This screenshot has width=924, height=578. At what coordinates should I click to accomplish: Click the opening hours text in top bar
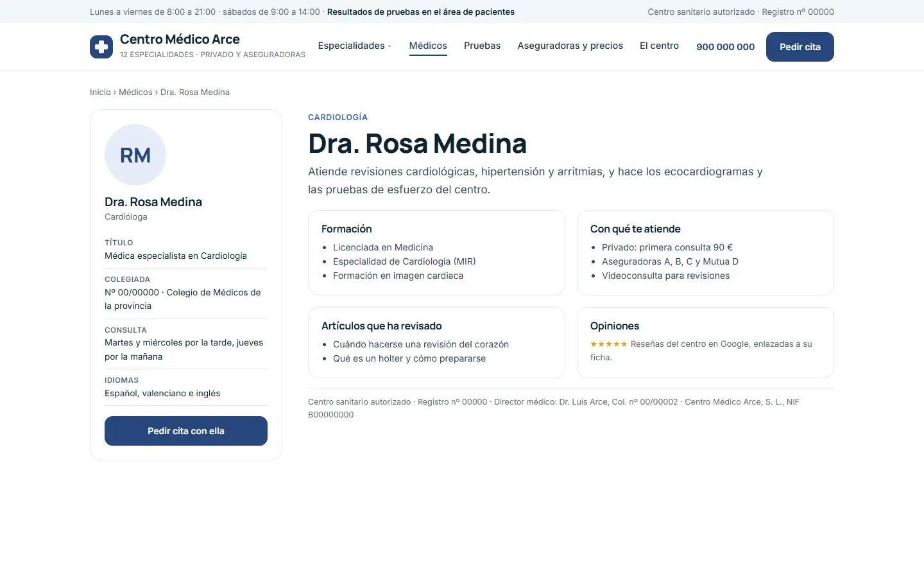pos(205,12)
